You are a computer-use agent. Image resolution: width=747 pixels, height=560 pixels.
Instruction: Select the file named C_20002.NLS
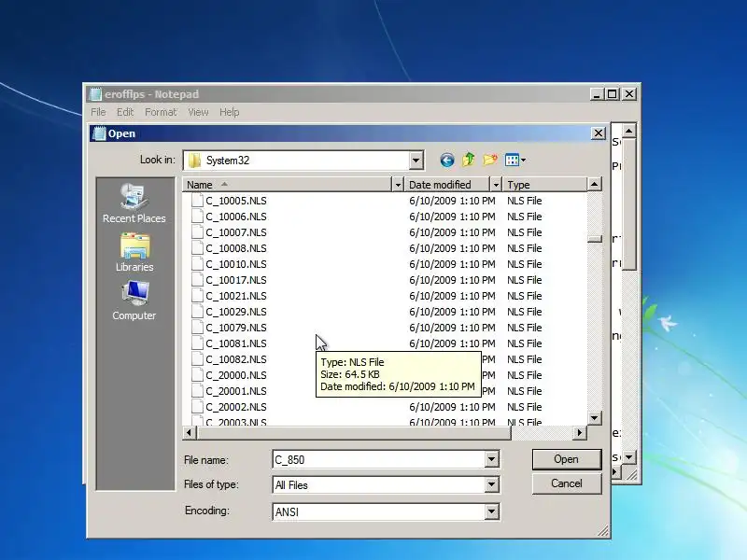click(236, 407)
